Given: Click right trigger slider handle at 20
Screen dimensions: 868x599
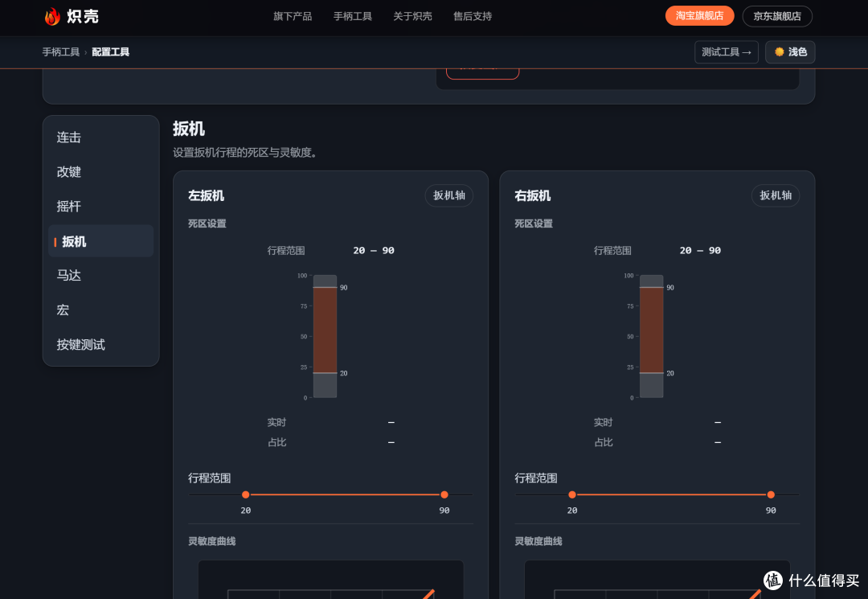Looking at the screenshot, I should (x=572, y=494).
